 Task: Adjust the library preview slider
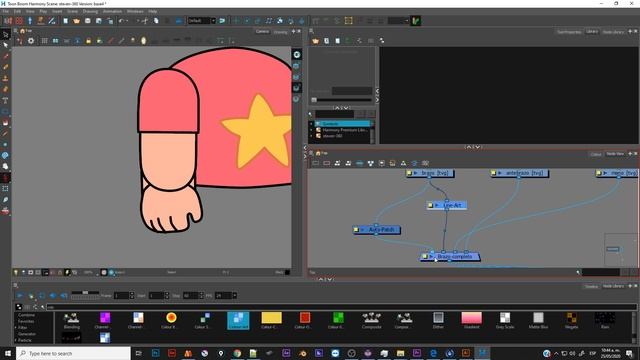pyautogui.click(x=342, y=100)
